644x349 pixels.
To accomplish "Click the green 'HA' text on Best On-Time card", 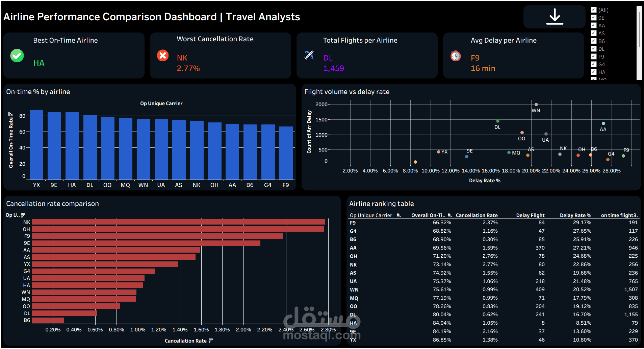I will [39, 63].
